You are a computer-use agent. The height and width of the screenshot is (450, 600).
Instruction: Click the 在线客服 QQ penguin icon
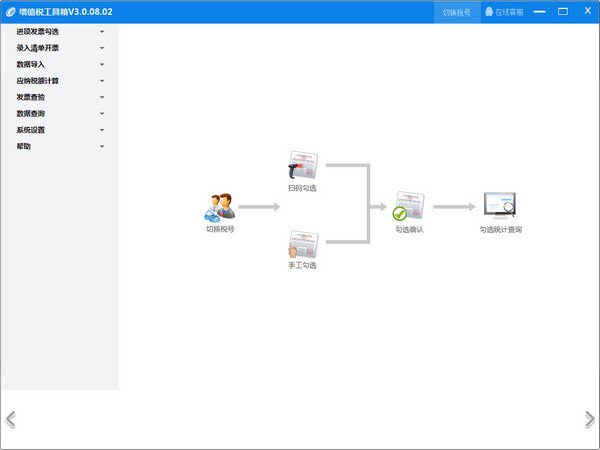click(x=489, y=12)
